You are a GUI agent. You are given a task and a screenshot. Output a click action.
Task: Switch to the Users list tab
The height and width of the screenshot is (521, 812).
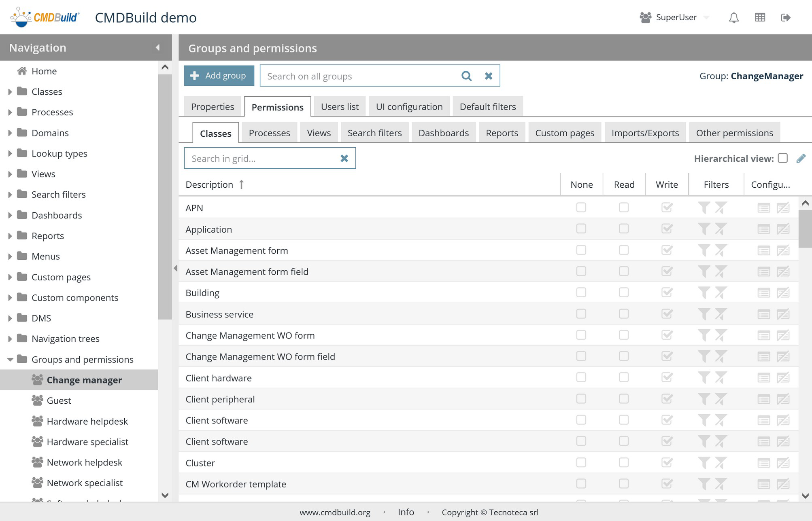click(340, 107)
